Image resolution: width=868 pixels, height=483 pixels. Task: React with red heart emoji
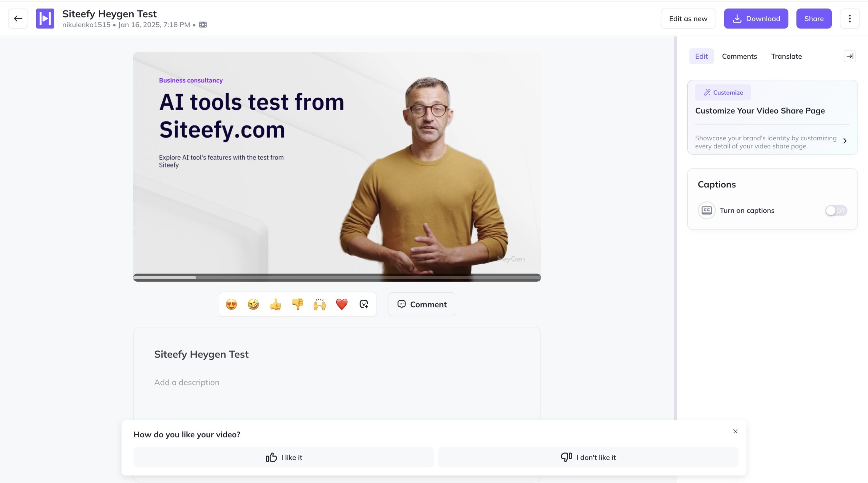(x=341, y=304)
